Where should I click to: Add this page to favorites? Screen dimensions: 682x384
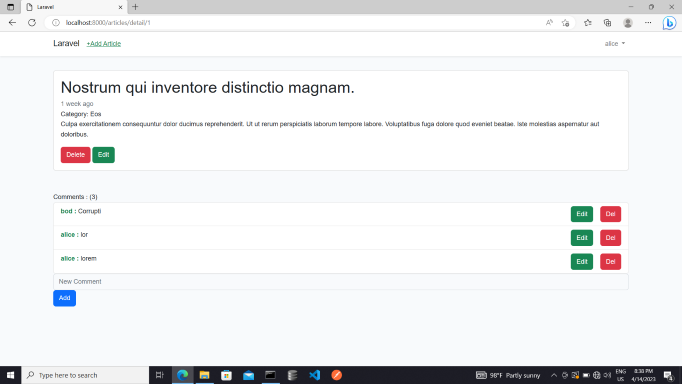point(565,23)
